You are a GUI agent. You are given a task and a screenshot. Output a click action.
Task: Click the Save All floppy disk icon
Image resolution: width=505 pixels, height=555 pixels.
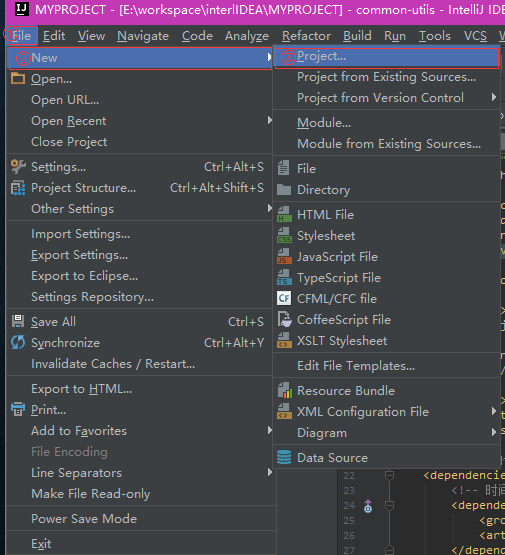coord(18,321)
